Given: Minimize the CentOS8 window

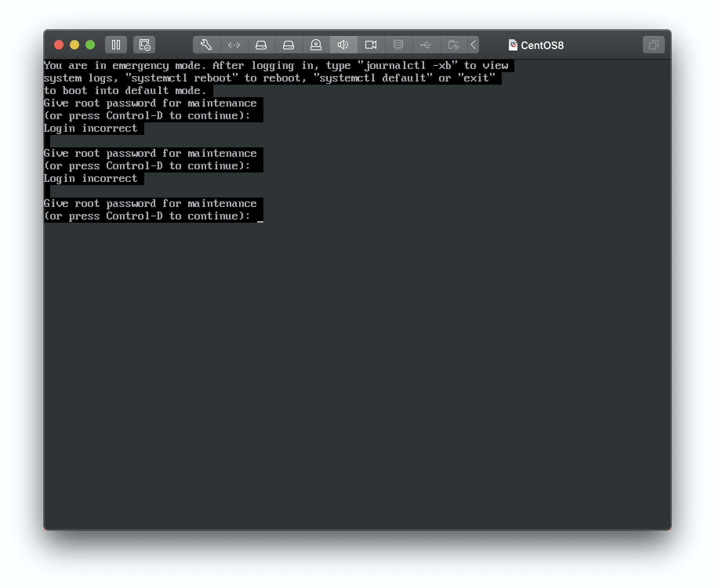Looking at the screenshot, I should (74, 45).
